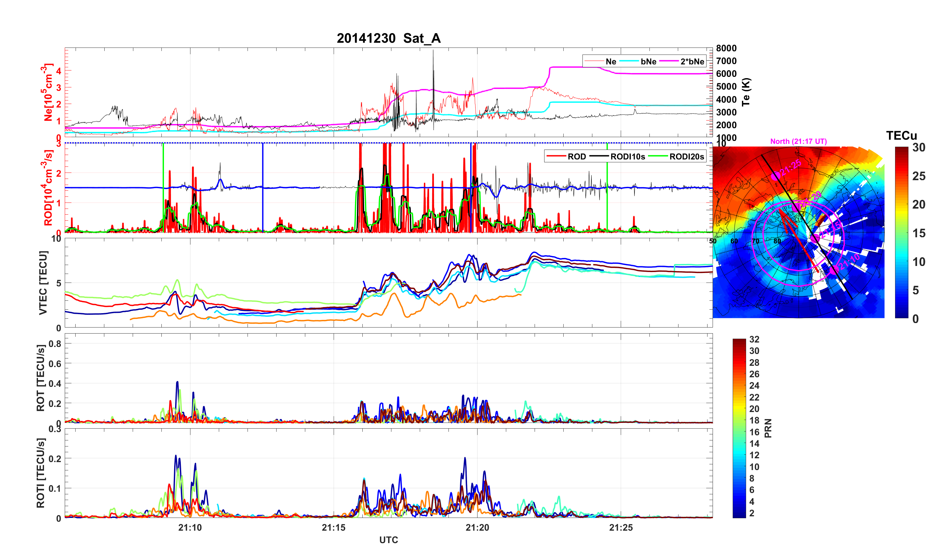Click the 21:15 tick label on UTC axis

tap(333, 528)
